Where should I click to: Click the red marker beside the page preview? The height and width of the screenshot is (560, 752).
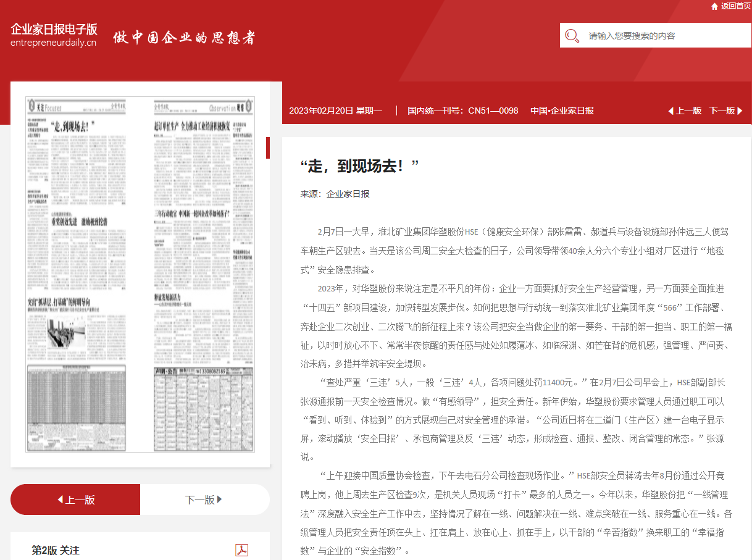coord(267,148)
